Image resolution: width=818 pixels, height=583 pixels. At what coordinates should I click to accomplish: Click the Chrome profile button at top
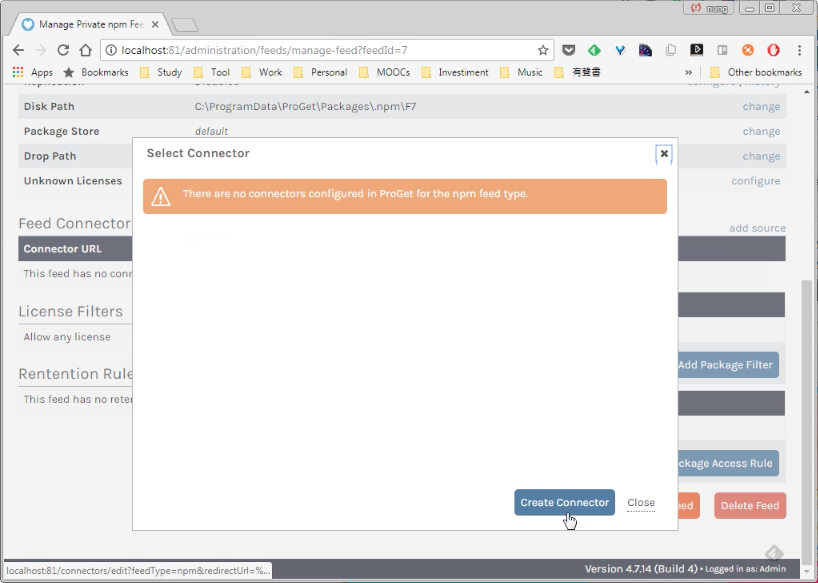[709, 8]
